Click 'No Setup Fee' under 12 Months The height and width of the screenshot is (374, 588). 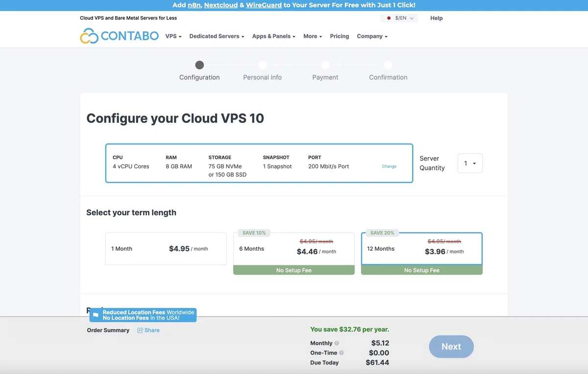tap(422, 270)
